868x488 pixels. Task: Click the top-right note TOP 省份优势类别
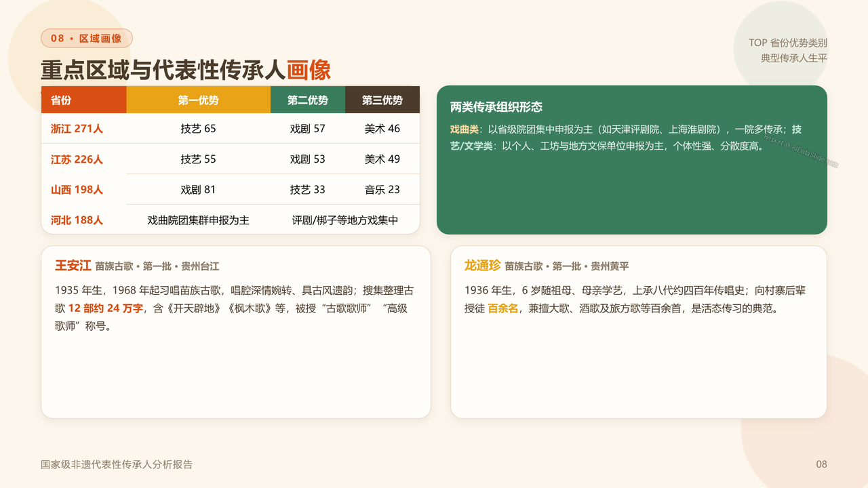[788, 43]
